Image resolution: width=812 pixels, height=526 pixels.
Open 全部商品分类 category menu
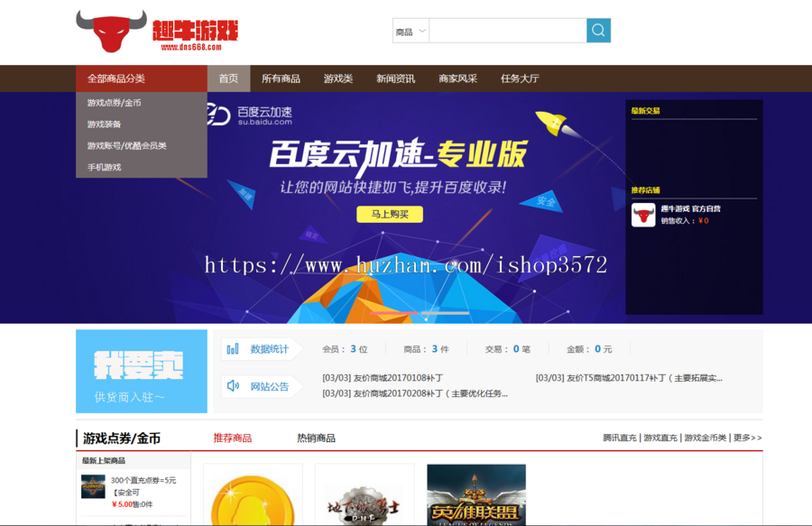pyautogui.click(x=142, y=78)
